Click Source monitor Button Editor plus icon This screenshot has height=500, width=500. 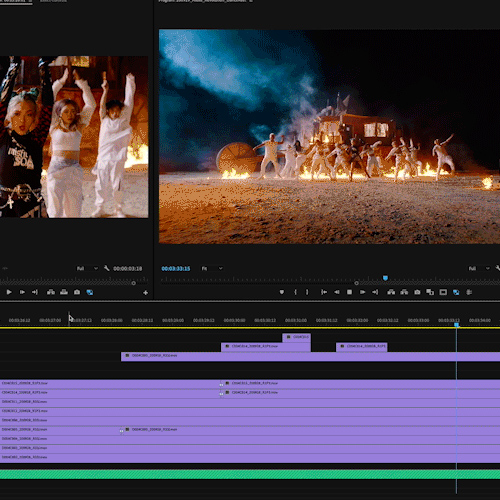pyautogui.click(x=145, y=292)
